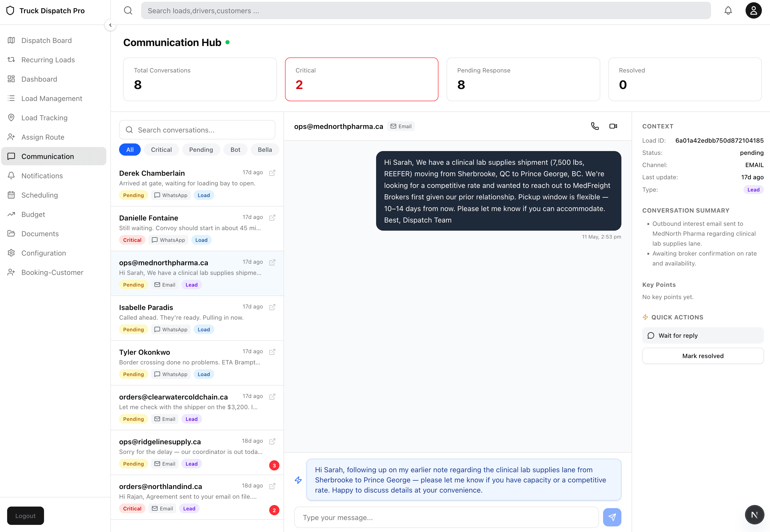Go to the Budget page

click(53, 214)
